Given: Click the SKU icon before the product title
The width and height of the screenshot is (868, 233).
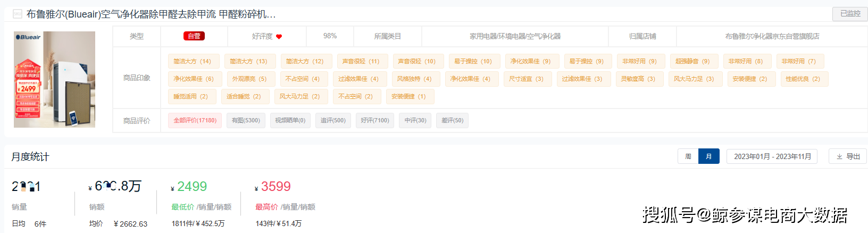Looking at the screenshot, I should pos(18,14).
